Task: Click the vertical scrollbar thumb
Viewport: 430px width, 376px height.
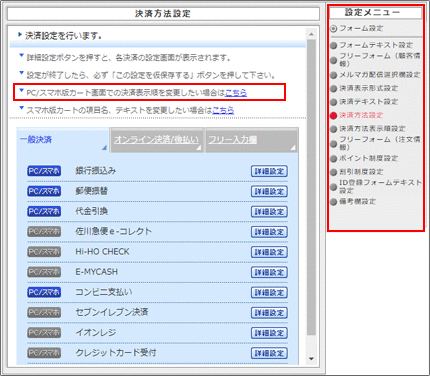Action: coord(311,187)
